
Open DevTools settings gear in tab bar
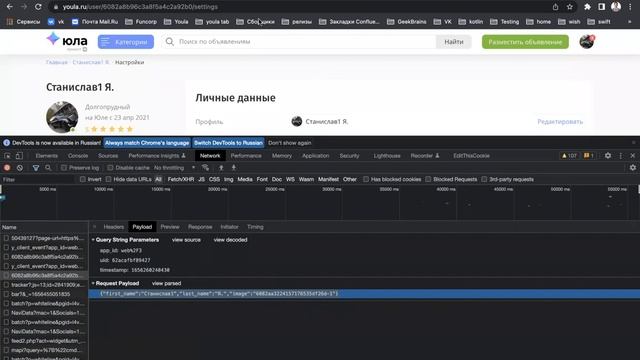[608, 156]
